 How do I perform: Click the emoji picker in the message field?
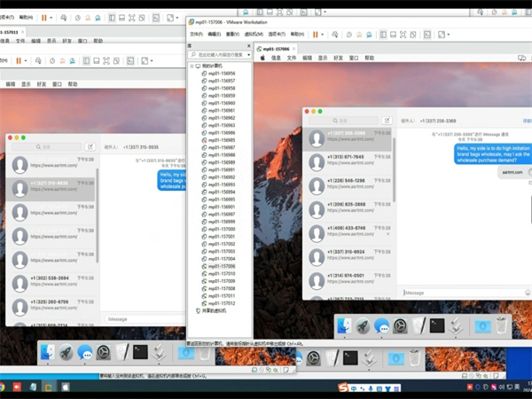tap(523, 292)
